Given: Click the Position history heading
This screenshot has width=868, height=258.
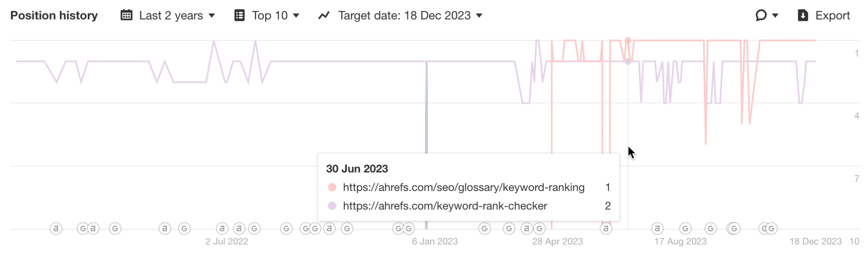Looking at the screenshot, I should 54,15.
